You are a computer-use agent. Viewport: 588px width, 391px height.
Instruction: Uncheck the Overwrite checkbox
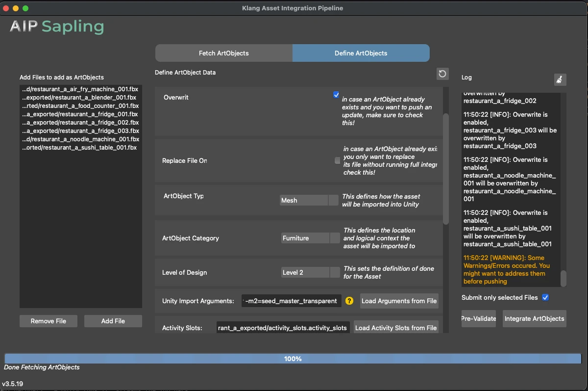(336, 95)
